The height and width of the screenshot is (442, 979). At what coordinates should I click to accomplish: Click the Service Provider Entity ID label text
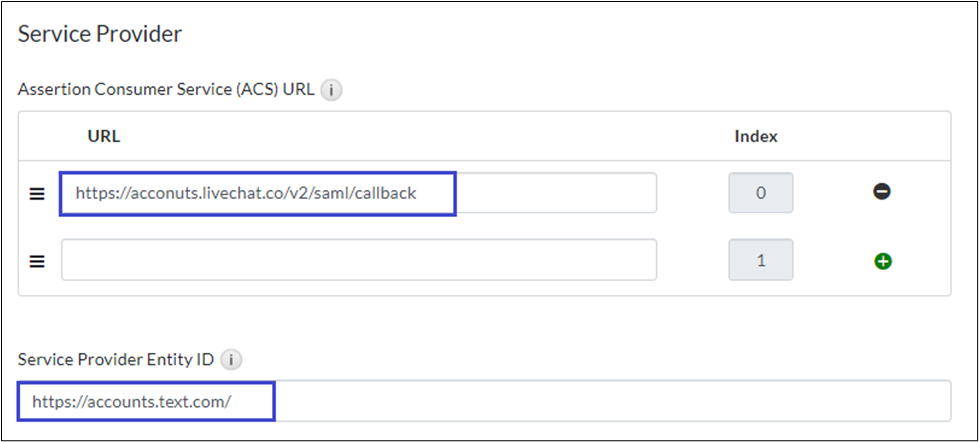click(116, 359)
